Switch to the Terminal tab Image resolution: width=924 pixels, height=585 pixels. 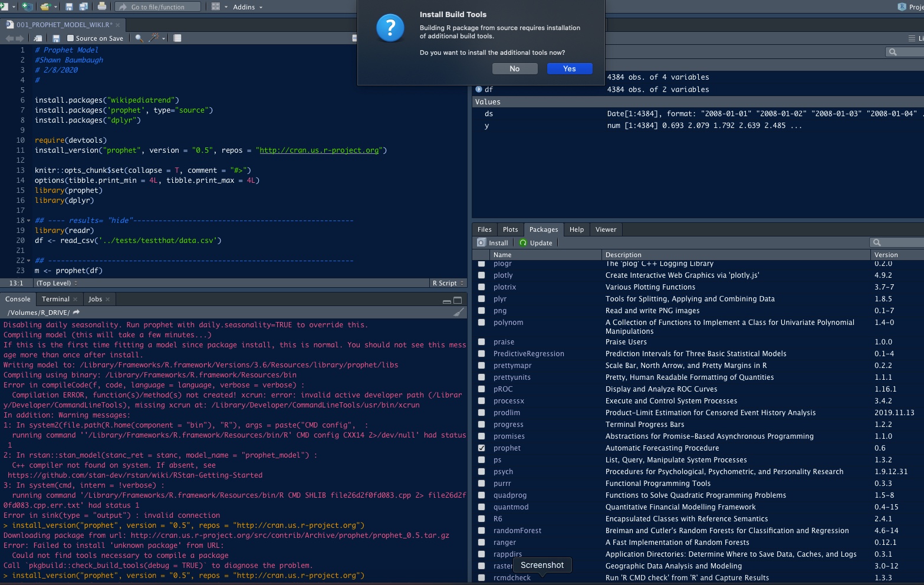tap(55, 299)
